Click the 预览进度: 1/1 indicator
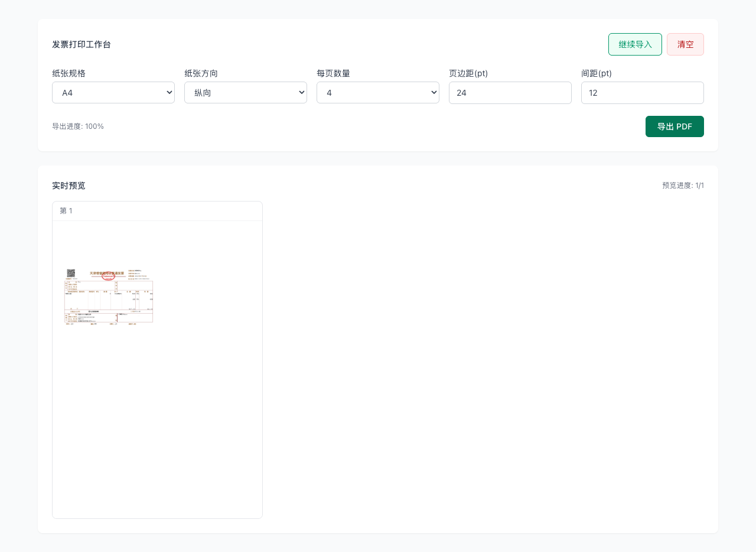Image resolution: width=756 pixels, height=552 pixels. pyautogui.click(x=683, y=186)
